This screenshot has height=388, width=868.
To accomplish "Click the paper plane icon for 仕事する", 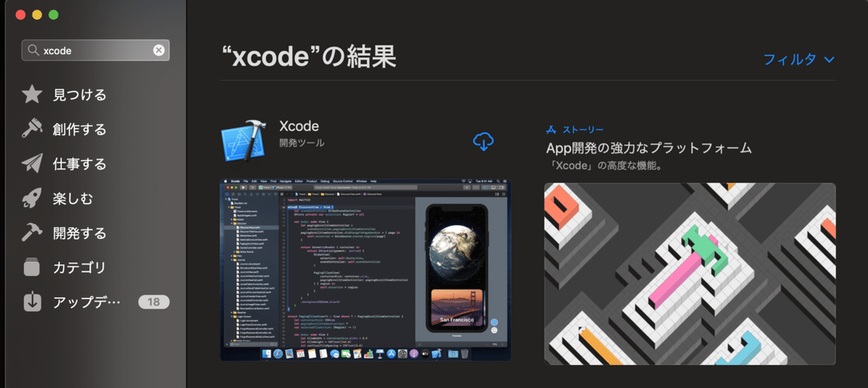I will 32,164.
